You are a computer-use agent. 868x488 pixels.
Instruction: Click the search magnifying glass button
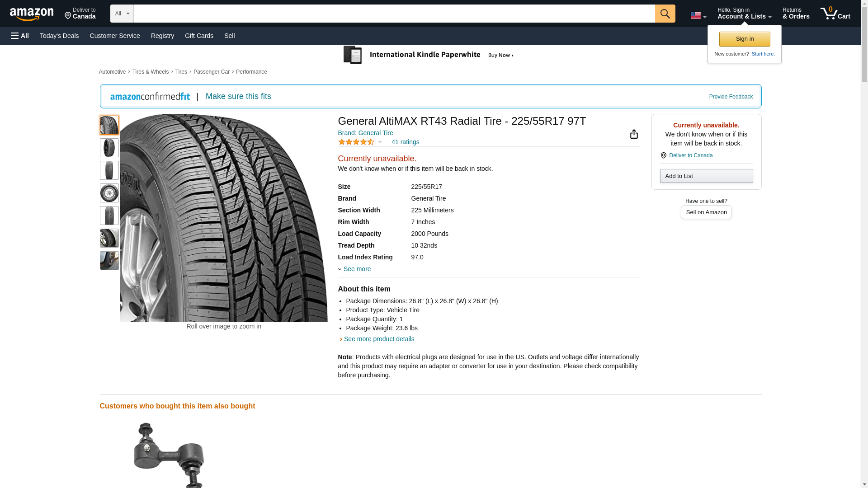[665, 14]
